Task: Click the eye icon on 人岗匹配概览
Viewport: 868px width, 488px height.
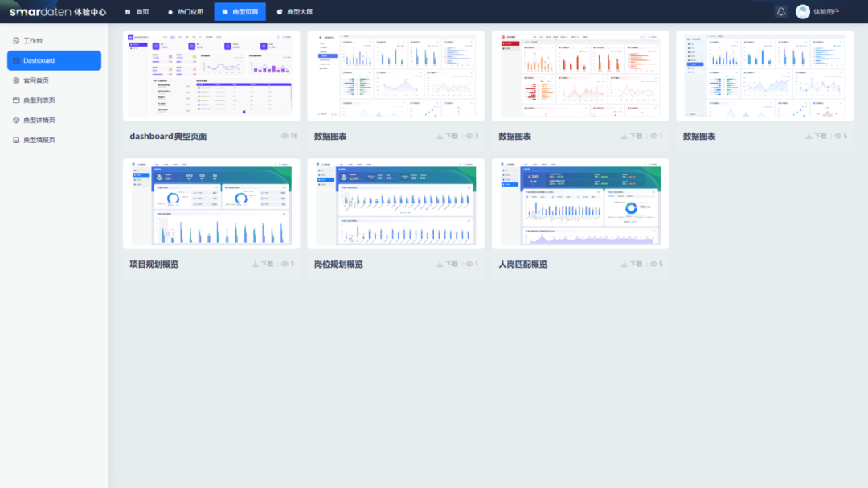Action: pyautogui.click(x=653, y=265)
